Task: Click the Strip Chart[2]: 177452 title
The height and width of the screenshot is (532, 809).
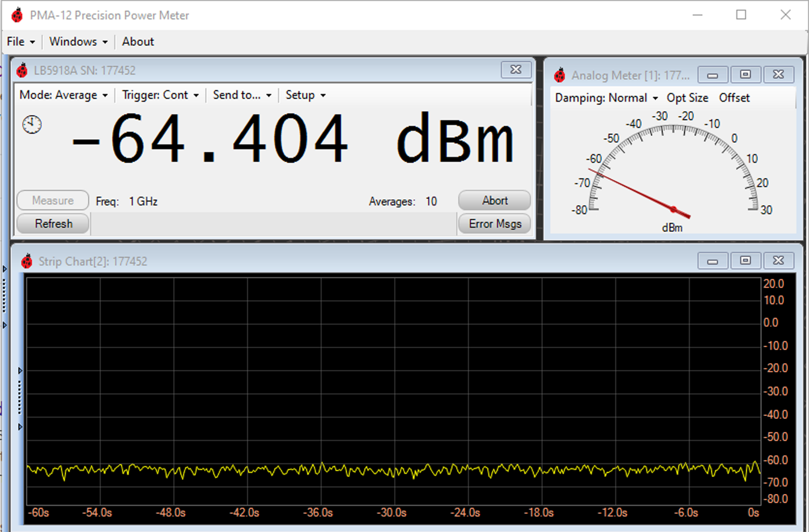Action: coord(93,261)
